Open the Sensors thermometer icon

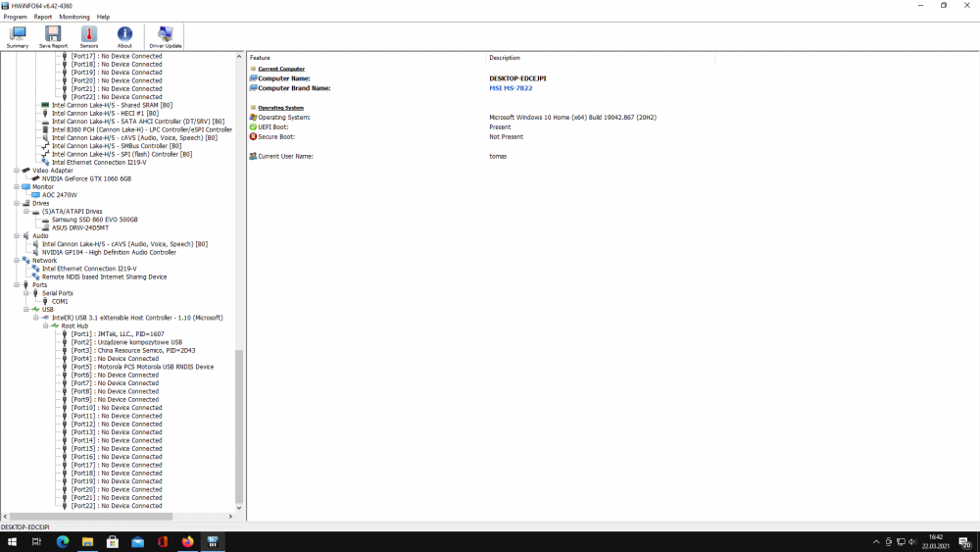pyautogui.click(x=89, y=36)
